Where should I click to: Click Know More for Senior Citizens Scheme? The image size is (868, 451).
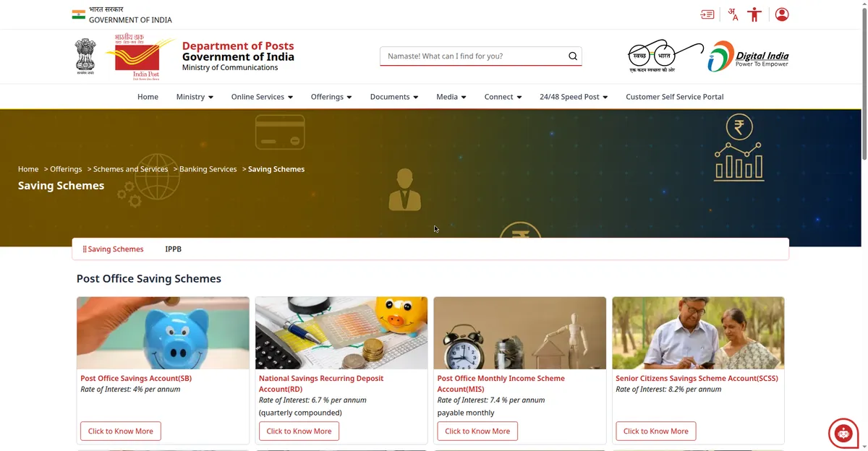[656, 431]
